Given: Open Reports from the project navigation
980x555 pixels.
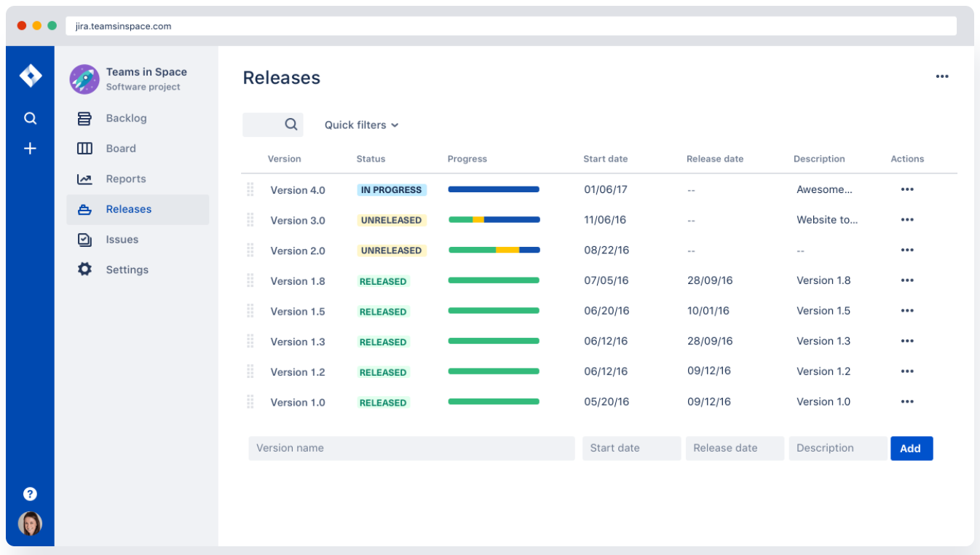Looking at the screenshot, I should tap(125, 179).
